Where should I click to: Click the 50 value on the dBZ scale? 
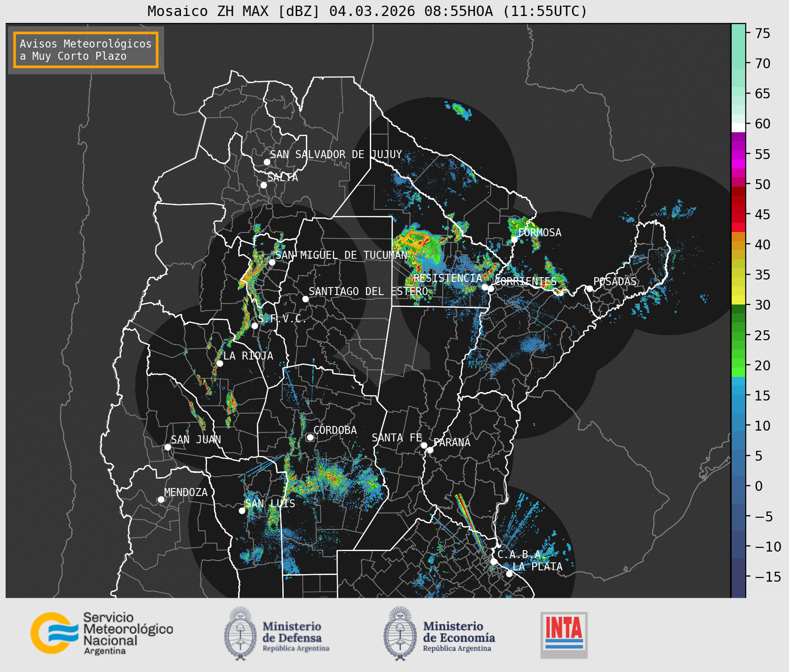(763, 184)
